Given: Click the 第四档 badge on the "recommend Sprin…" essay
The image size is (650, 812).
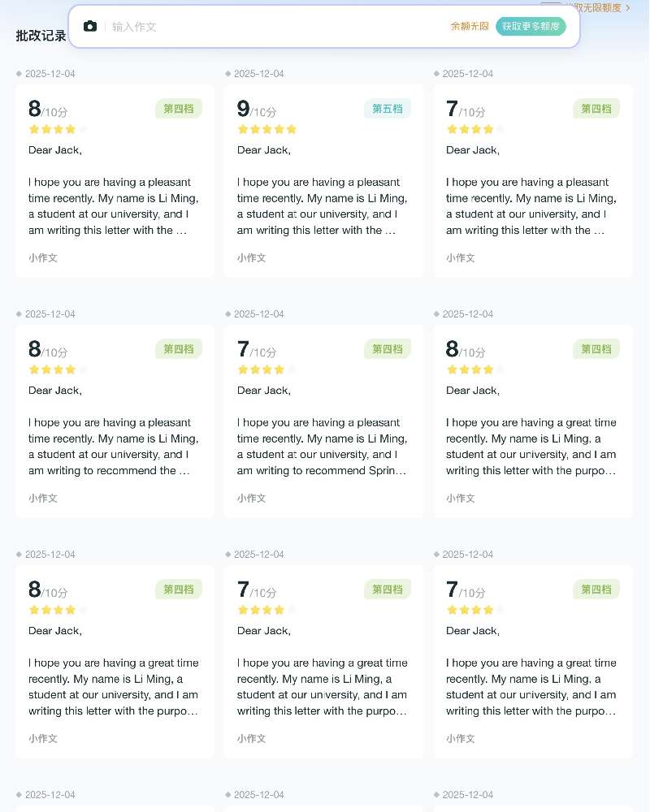Looking at the screenshot, I should pyautogui.click(x=388, y=349).
